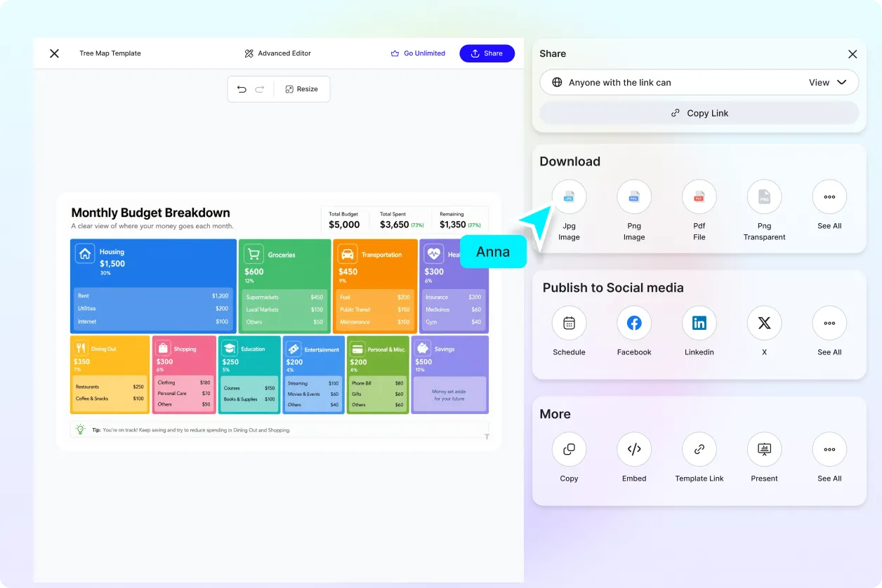Close the Tree Map Template editor

pyautogui.click(x=54, y=53)
